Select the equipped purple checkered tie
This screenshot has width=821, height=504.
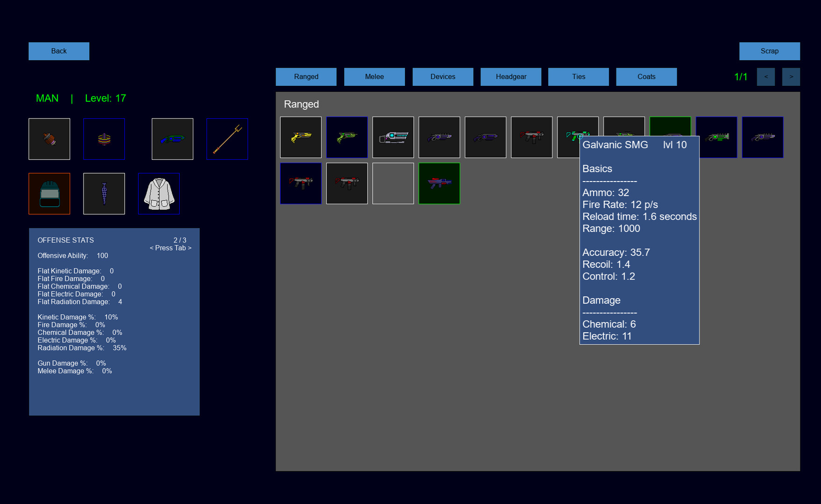pyautogui.click(x=104, y=194)
